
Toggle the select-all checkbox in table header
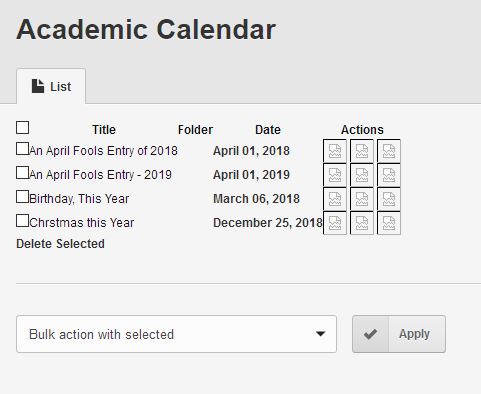22,128
